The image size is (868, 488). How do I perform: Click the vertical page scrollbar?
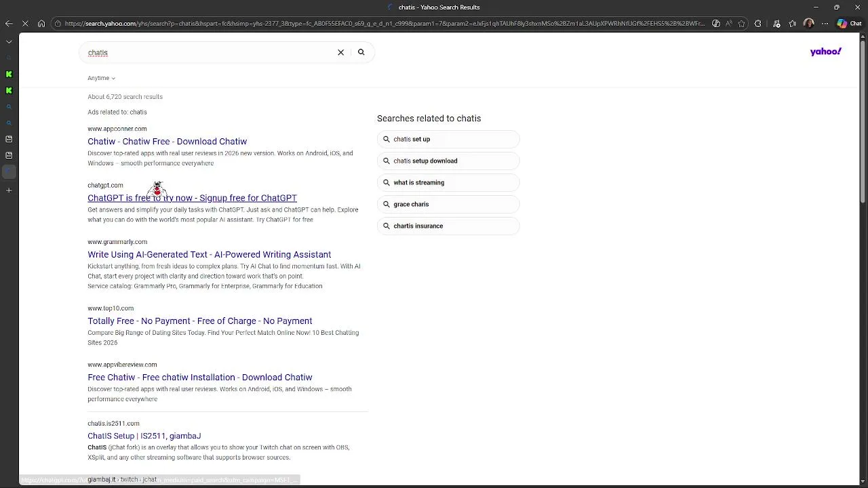(863, 122)
